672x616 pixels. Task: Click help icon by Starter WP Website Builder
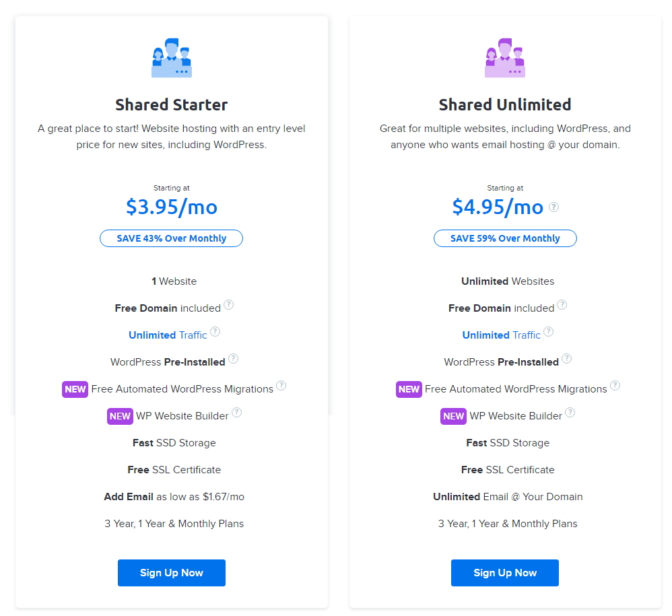pos(236,413)
